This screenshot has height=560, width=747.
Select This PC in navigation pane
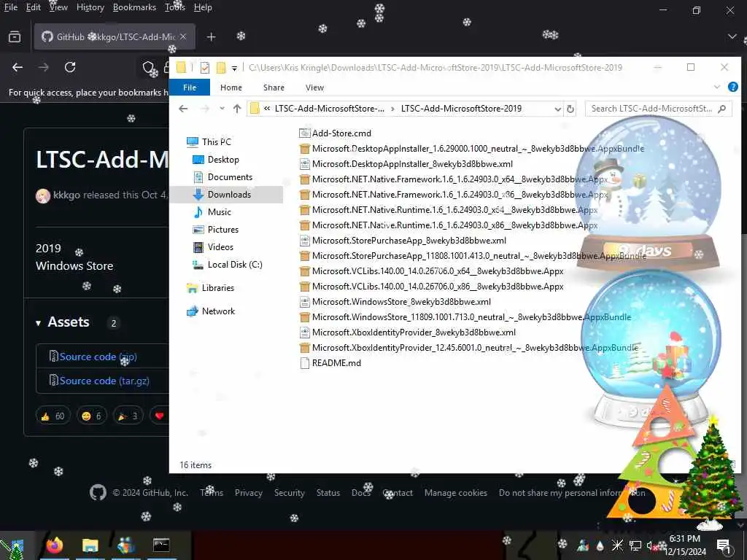click(209, 142)
